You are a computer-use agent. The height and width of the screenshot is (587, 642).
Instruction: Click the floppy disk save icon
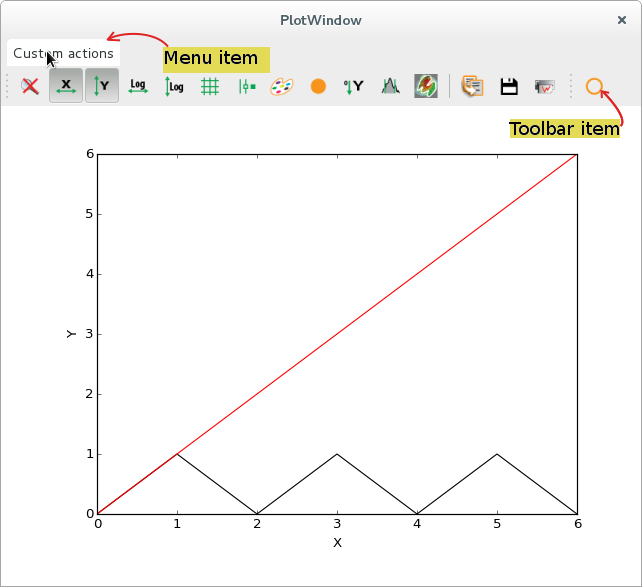[x=509, y=87]
